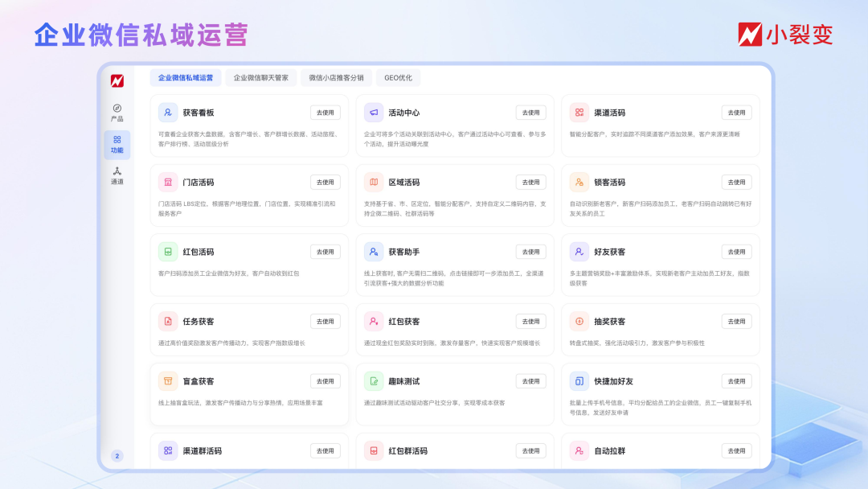Click 去使用 on the 获客看板 card

(x=325, y=112)
